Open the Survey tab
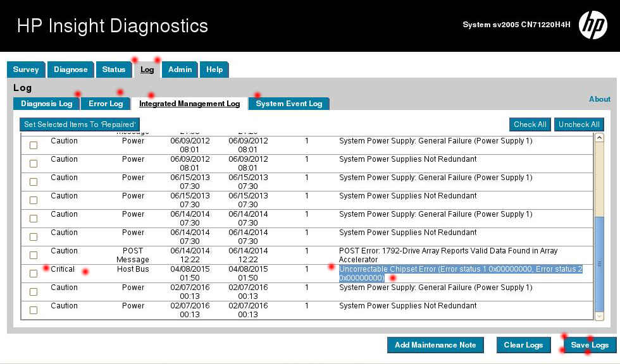This screenshot has height=364, width=620. [x=26, y=70]
